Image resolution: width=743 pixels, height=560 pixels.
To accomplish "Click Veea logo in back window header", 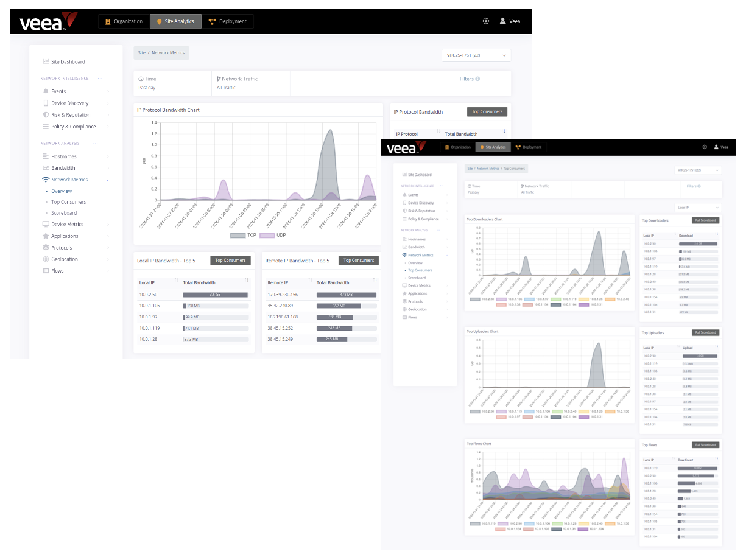I will coord(48,21).
